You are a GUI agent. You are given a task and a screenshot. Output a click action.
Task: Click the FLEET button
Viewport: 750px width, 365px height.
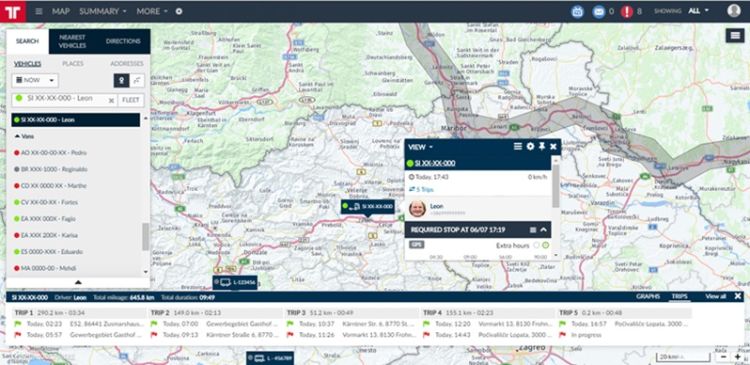tap(131, 100)
